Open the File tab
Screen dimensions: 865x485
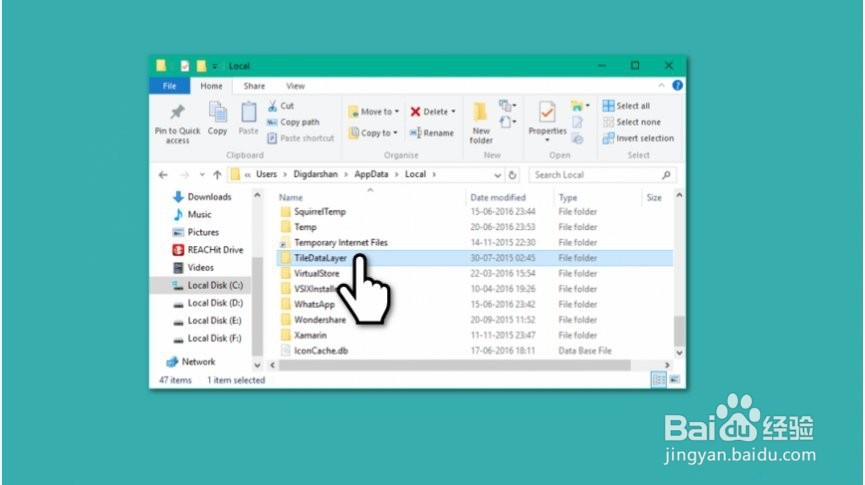coord(169,86)
